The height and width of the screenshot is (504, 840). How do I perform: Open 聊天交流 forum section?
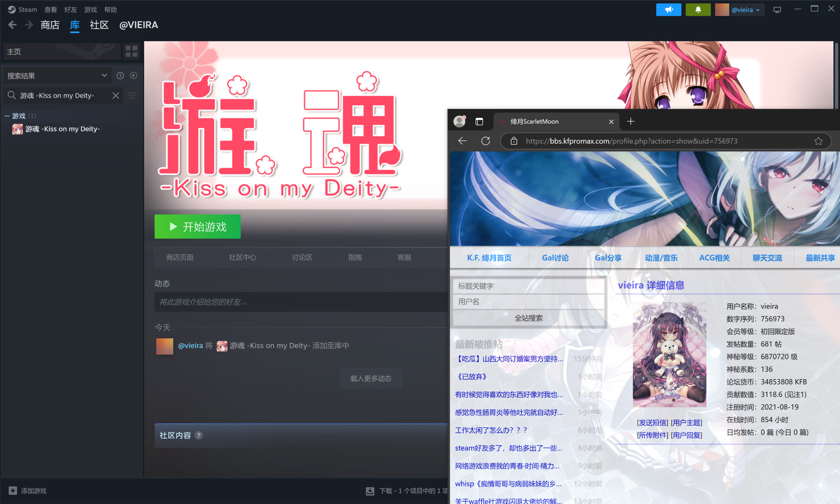coord(767,258)
